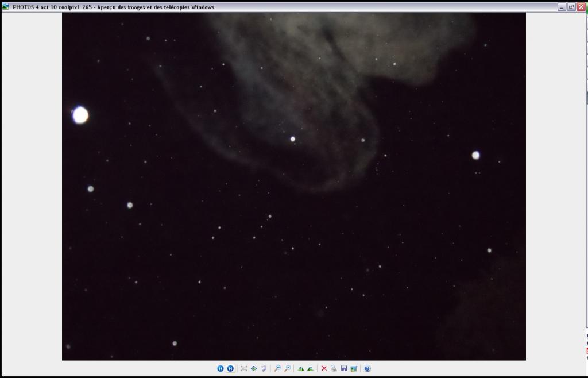Save a copy using the floppy disk icon
This screenshot has width=588, height=378.
click(x=344, y=369)
